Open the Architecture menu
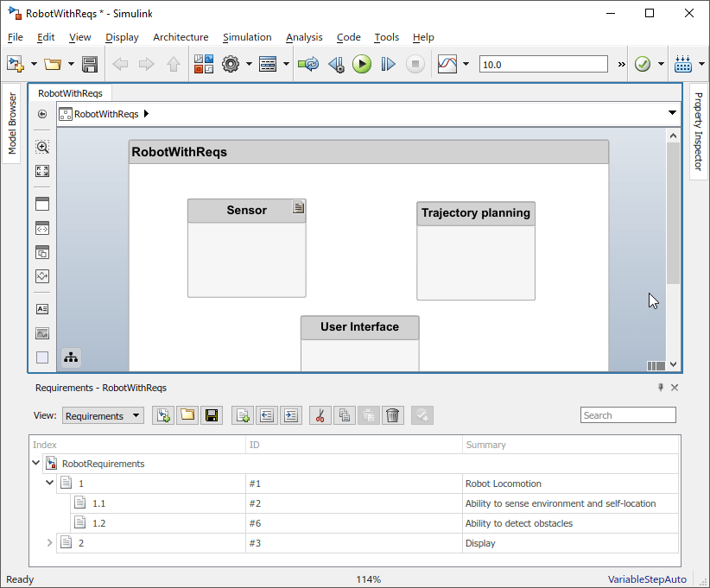 [181, 37]
